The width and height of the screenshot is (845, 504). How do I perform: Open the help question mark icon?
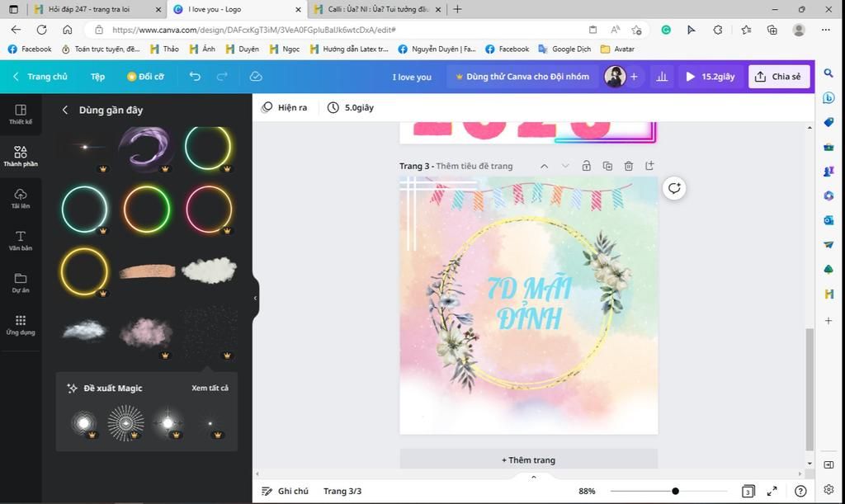800,491
